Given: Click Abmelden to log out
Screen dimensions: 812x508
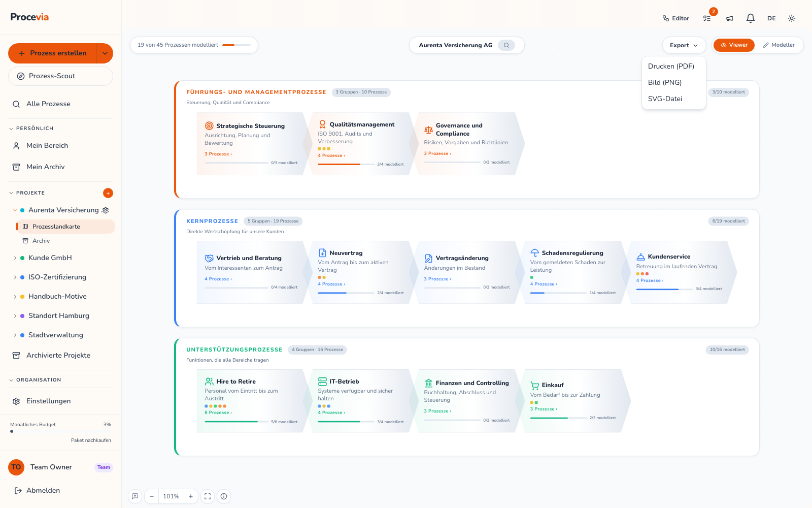Looking at the screenshot, I should point(61,490).
